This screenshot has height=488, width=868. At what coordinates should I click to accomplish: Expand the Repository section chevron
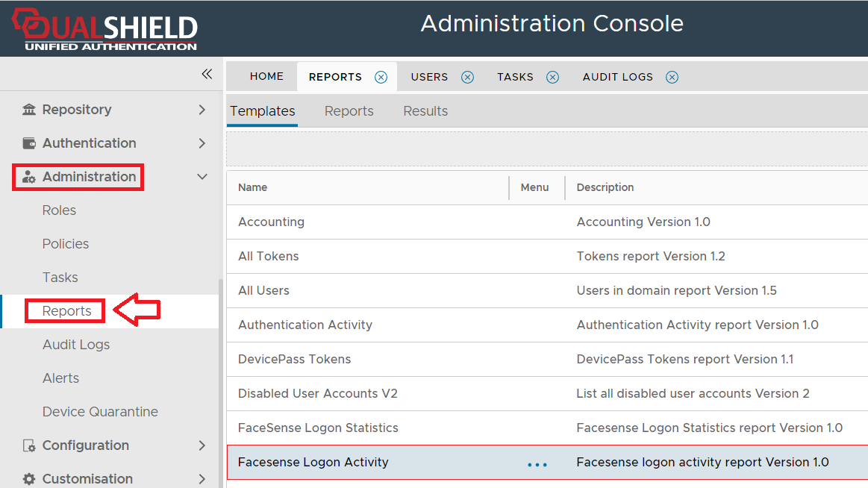[x=202, y=110]
